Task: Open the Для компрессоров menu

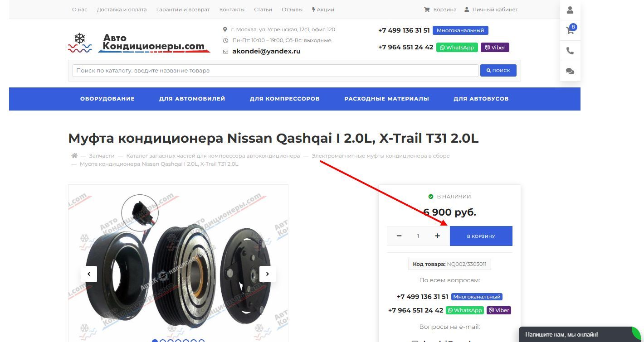Action: [285, 99]
